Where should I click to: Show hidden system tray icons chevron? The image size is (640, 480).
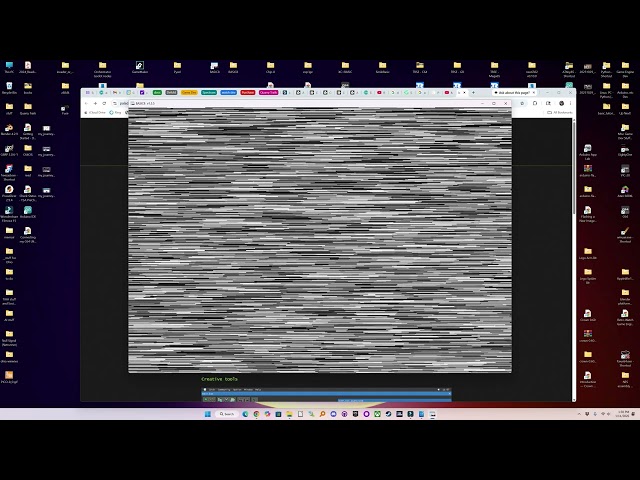pos(579,414)
